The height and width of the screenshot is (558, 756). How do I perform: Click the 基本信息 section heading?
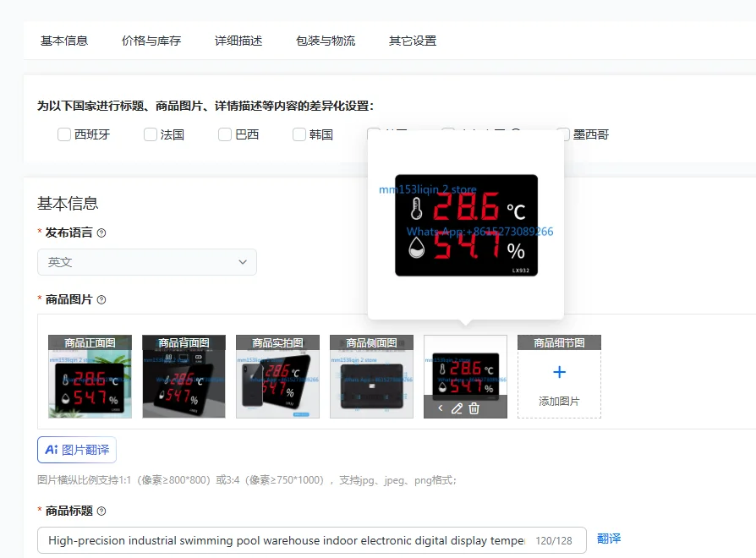tap(68, 204)
